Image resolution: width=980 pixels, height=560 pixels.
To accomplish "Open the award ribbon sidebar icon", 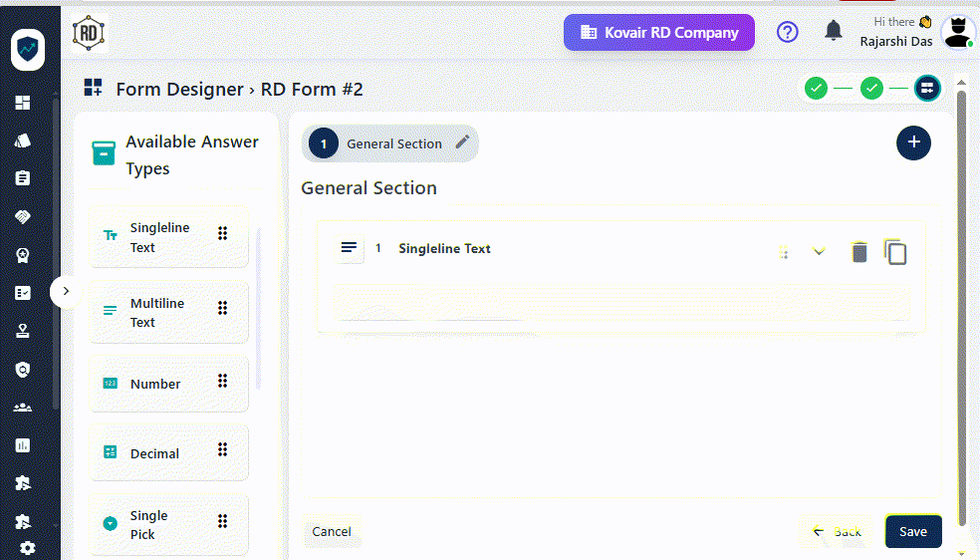I will [23, 255].
